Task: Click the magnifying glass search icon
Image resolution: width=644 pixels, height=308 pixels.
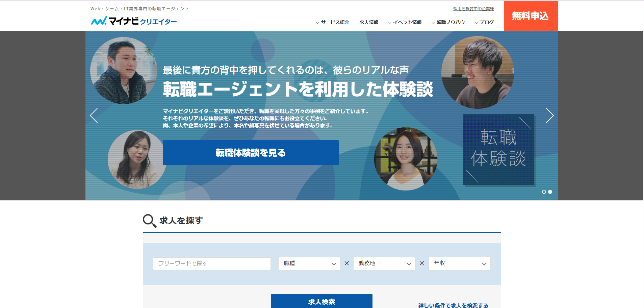Action: click(149, 221)
